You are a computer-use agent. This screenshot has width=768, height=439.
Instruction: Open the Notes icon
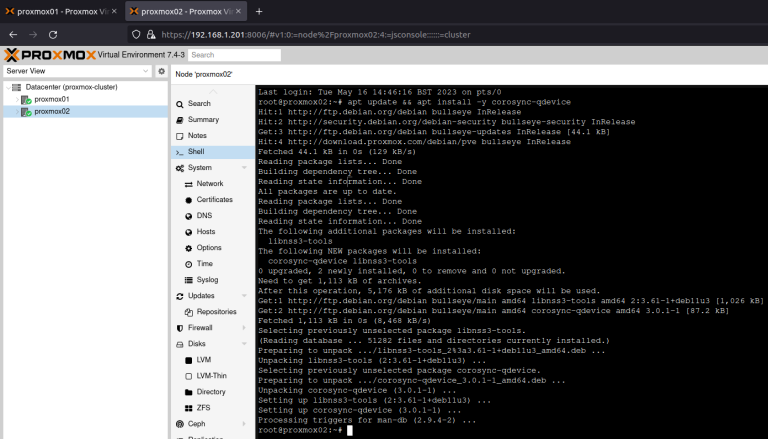(180, 136)
